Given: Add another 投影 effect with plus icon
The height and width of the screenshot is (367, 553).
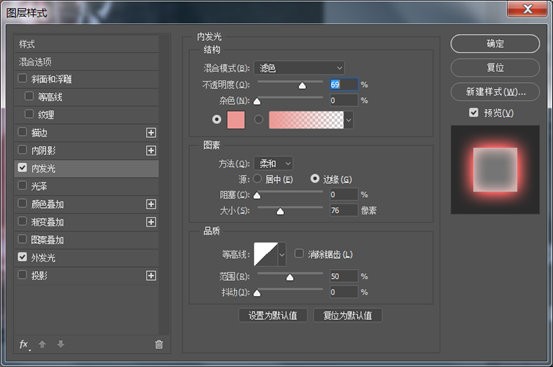Looking at the screenshot, I should pyautogui.click(x=151, y=276).
